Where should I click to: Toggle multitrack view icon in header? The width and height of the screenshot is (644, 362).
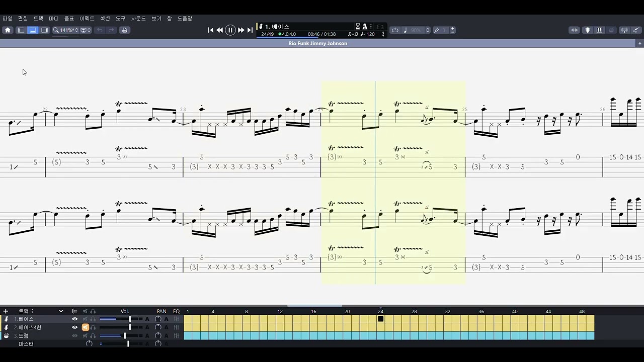[x=74, y=311]
